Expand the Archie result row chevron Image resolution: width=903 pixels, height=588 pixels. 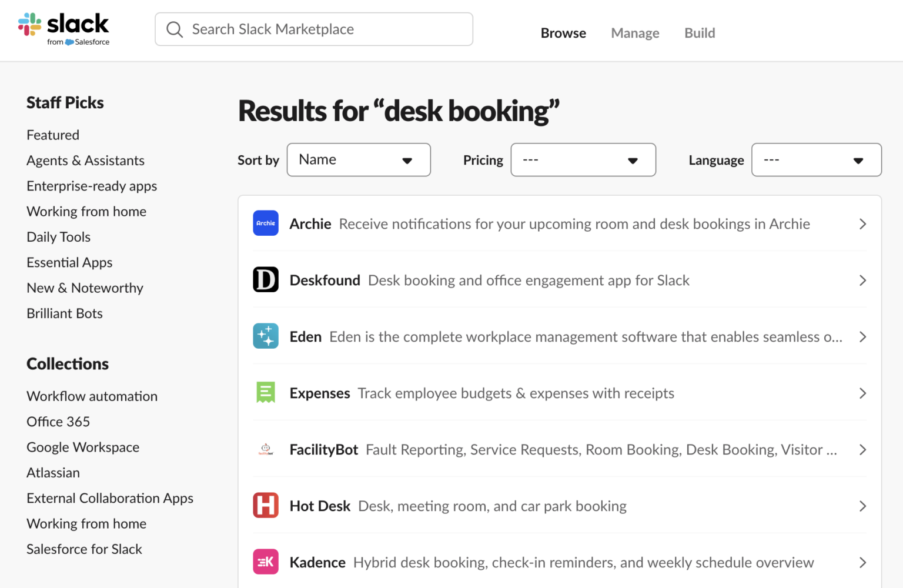(862, 223)
